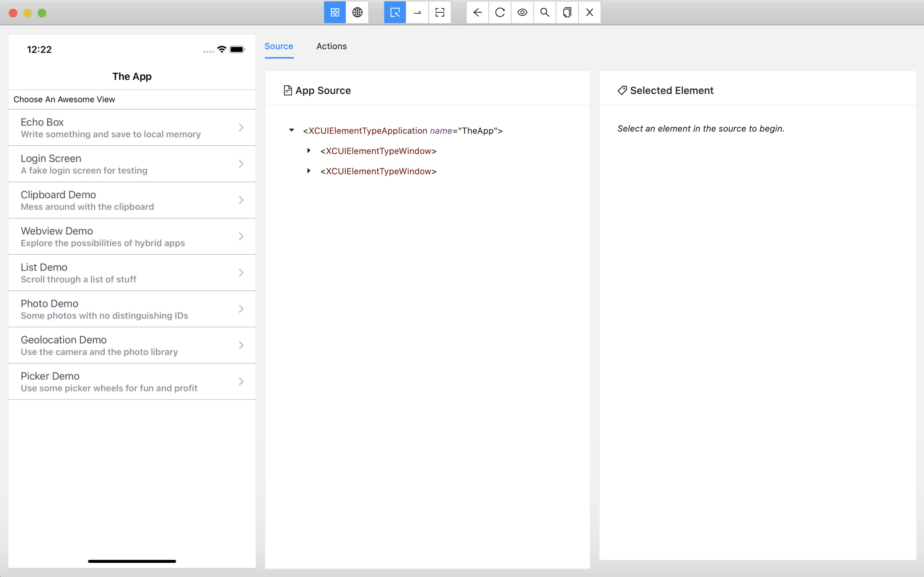Start recording with the eye icon
The image size is (924, 577).
(x=522, y=13)
